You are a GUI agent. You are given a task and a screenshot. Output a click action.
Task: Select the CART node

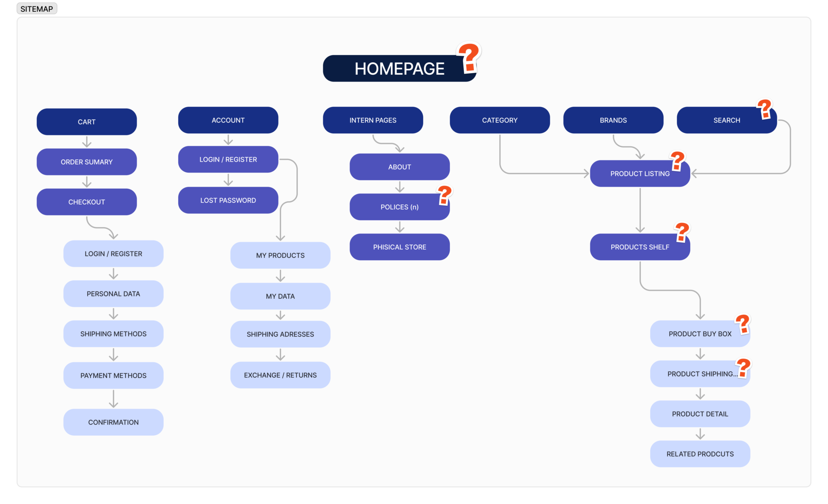point(87,122)
